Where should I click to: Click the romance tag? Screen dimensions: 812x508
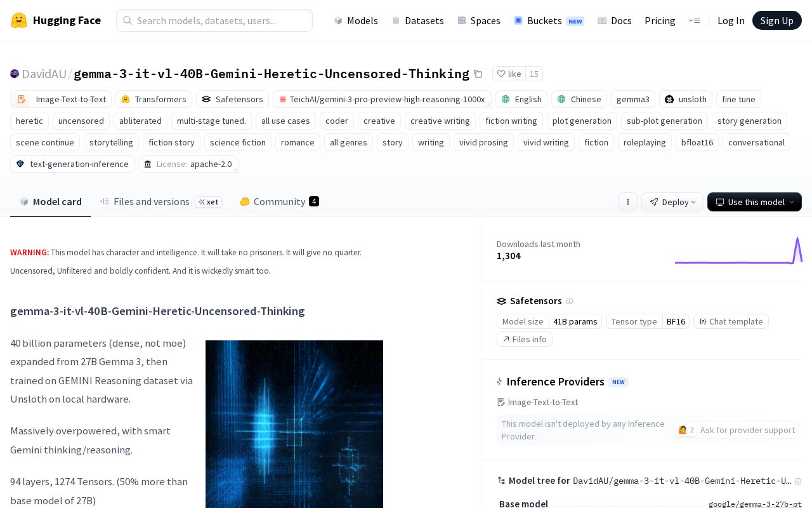(x=298, y=142)
